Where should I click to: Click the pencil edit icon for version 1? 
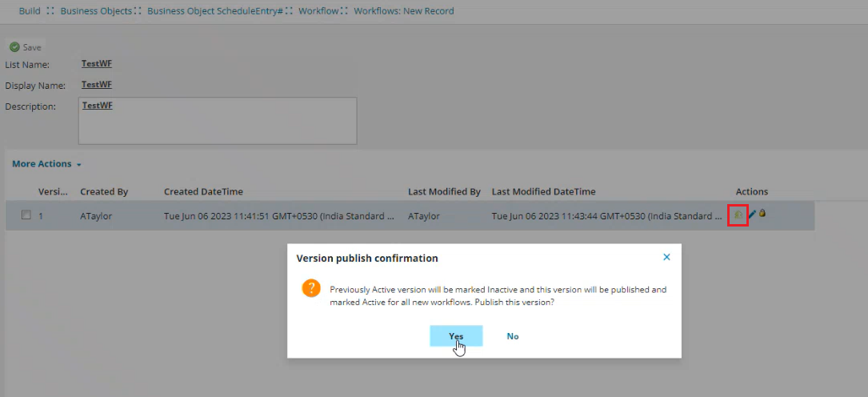tap(752, 214)
